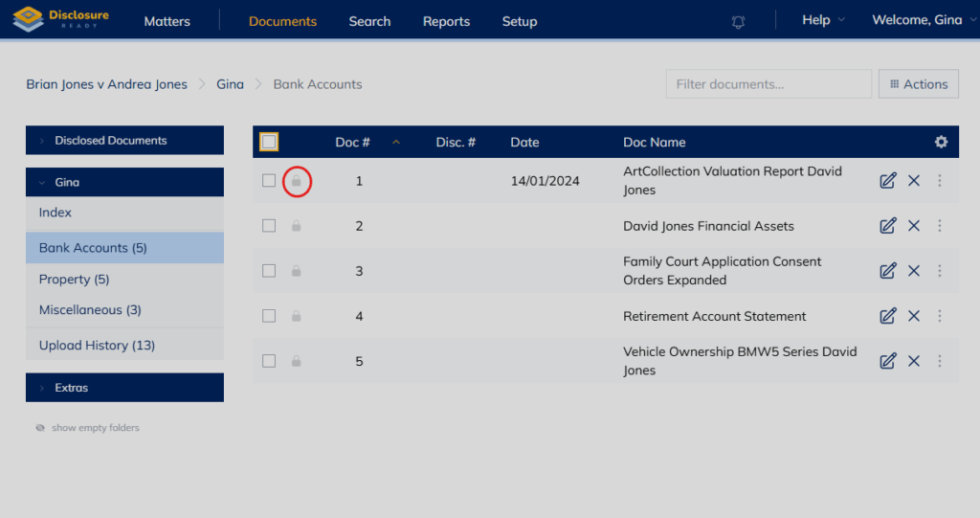This screenshot has width=980, height=518.
Task: Toggle the select-all documents checkbox
Action: [269, 142]
